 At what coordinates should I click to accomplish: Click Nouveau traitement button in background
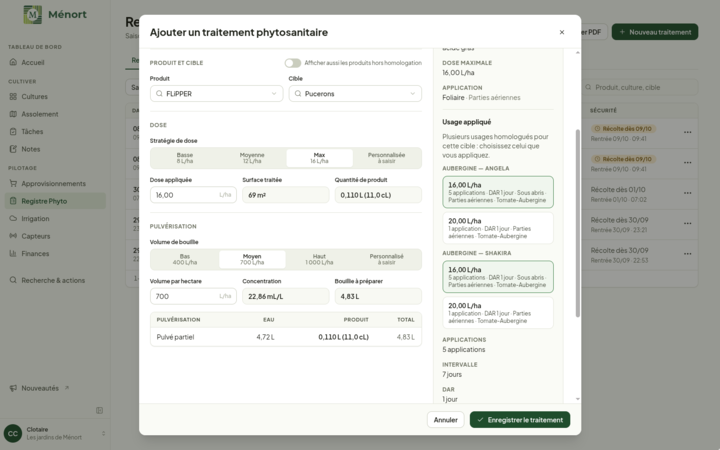pyautogui.click(x=655, y=32)
